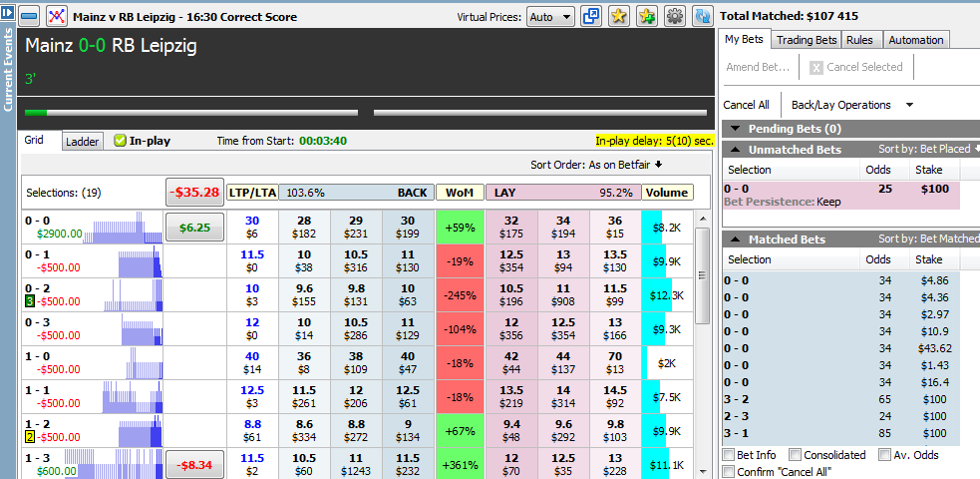Lay 1 - 0 at odds 70
The height and width of the screenshot is (479, 980).
[615, 362]
